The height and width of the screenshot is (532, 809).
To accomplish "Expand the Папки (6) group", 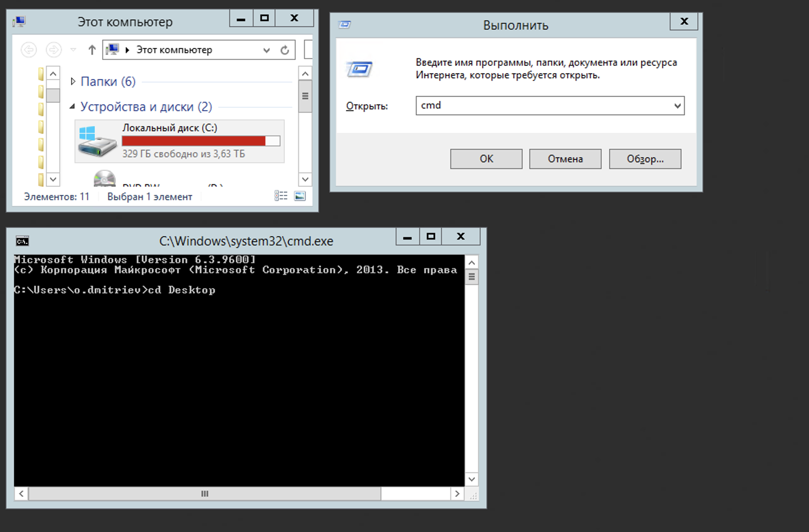I will pos(73,82).
